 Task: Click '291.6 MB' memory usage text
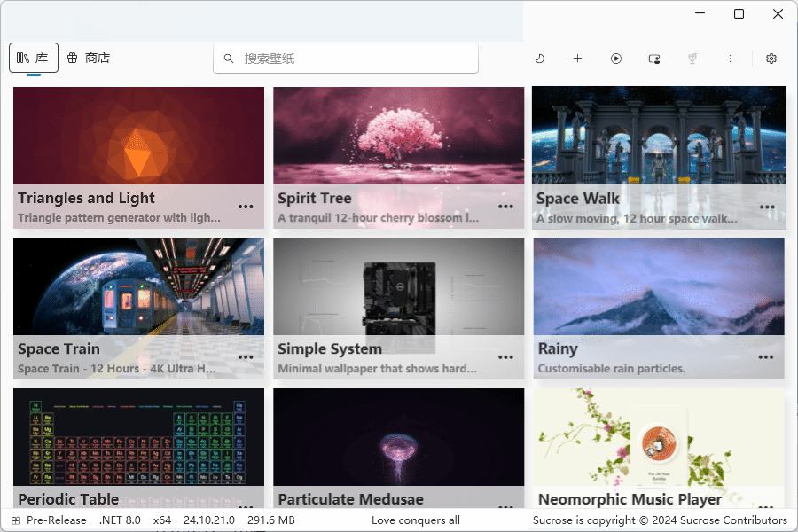pyautogui.click(x=271, y=520)
